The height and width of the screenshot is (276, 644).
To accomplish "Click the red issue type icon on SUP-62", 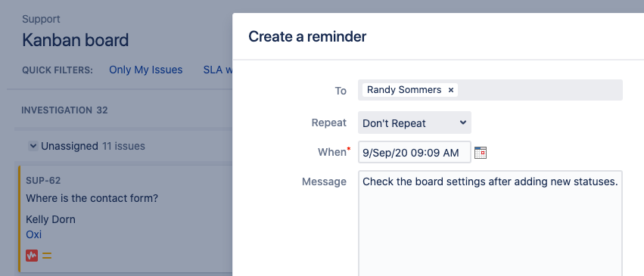I will tap(32, 256).
